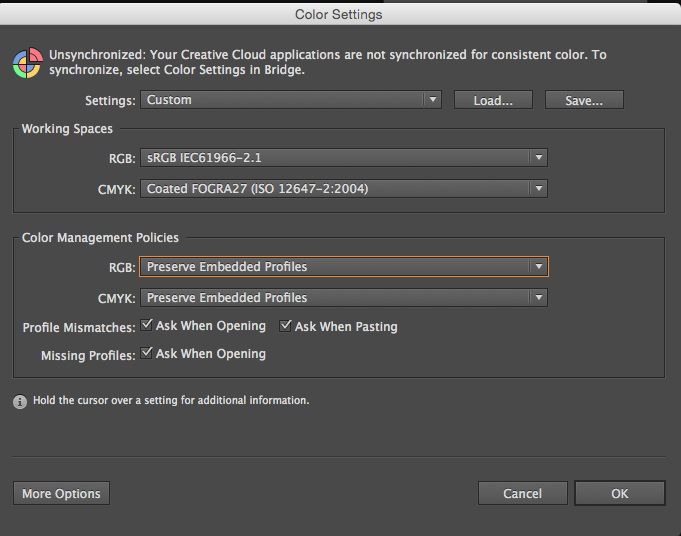Open the Settings Custom dropdown
The width and height of the screenshot is (681, 536).
290,100
